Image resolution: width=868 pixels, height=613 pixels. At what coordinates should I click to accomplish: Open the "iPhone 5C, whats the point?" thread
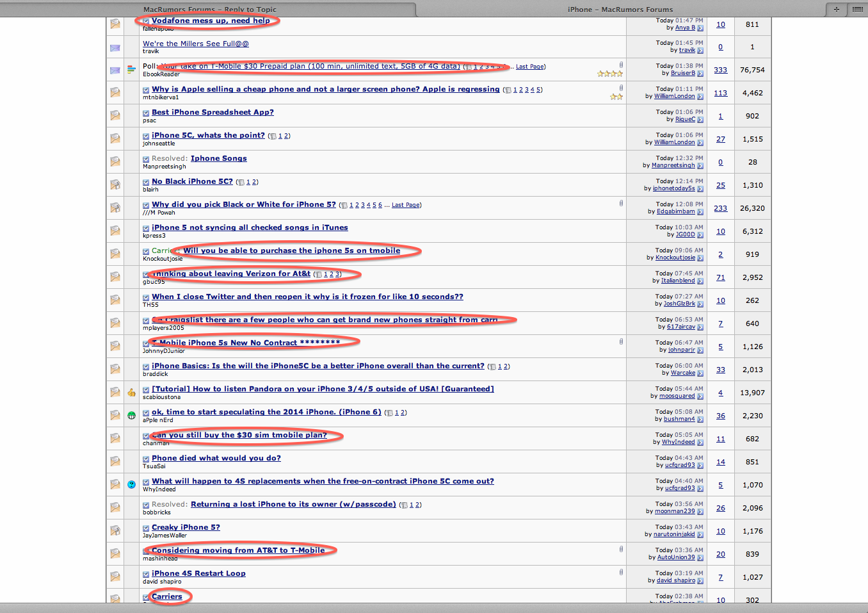(208, 135)
